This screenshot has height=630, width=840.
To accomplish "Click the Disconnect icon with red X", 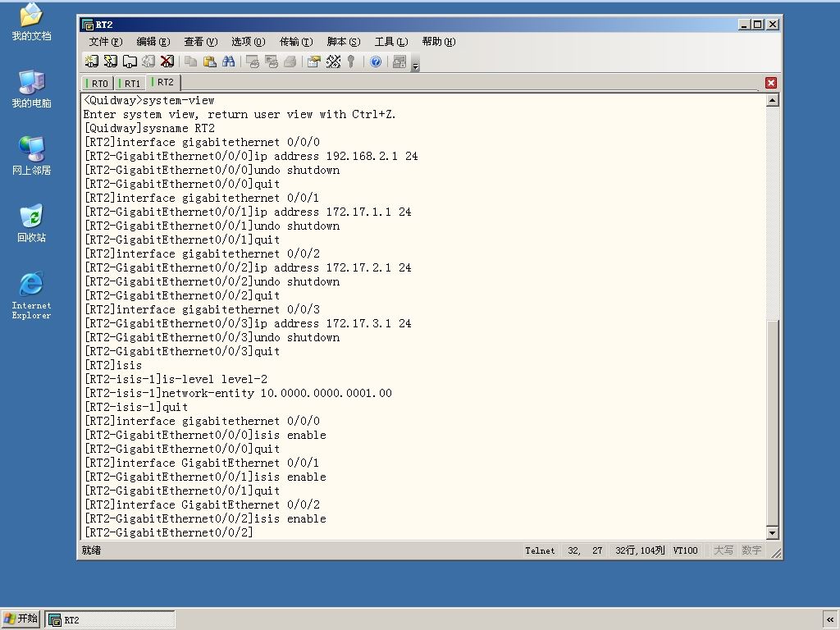I will [x=167, y=62].
